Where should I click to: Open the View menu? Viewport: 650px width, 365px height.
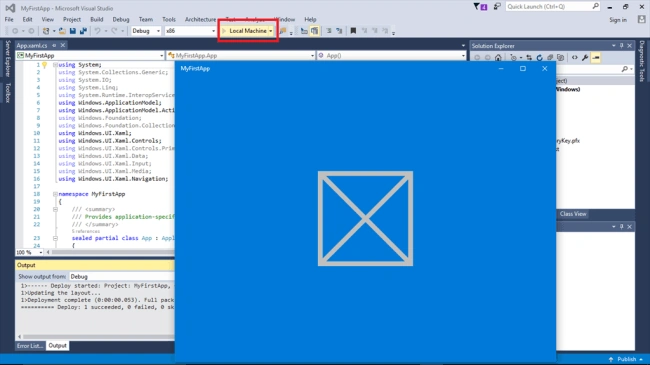pyautogui.click(x=48, y=19)
